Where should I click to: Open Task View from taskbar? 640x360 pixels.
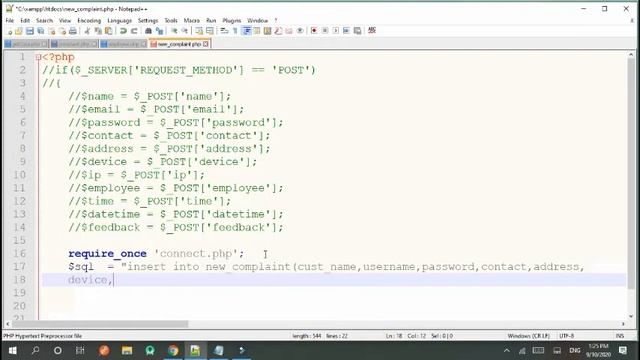pyautogui.click(x=80, y=351)
